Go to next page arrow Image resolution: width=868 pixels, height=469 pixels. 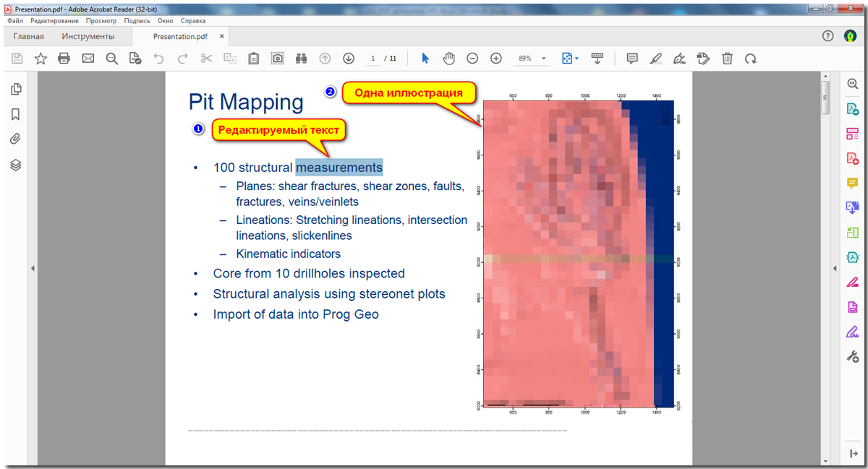pos(349,59)
